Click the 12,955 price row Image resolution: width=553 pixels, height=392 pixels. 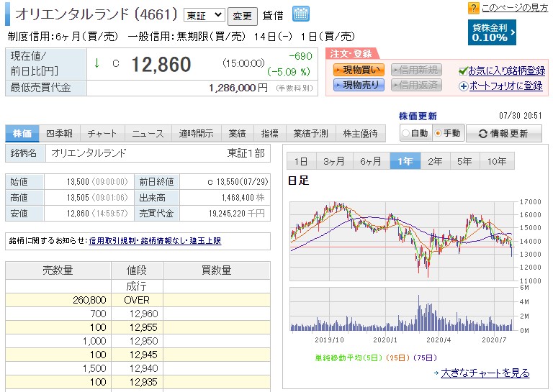click(x=138, y=327)
